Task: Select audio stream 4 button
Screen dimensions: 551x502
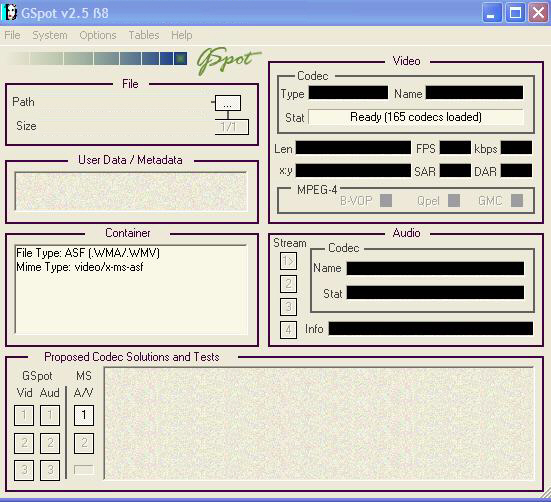Action: [288, 330]
